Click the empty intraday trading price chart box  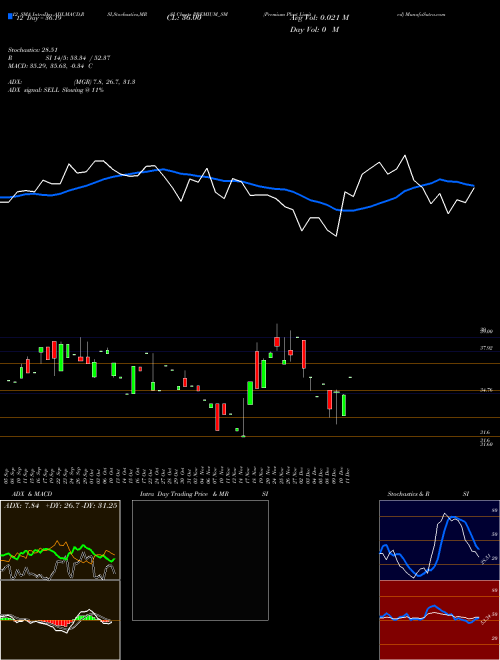pos(200,560)
